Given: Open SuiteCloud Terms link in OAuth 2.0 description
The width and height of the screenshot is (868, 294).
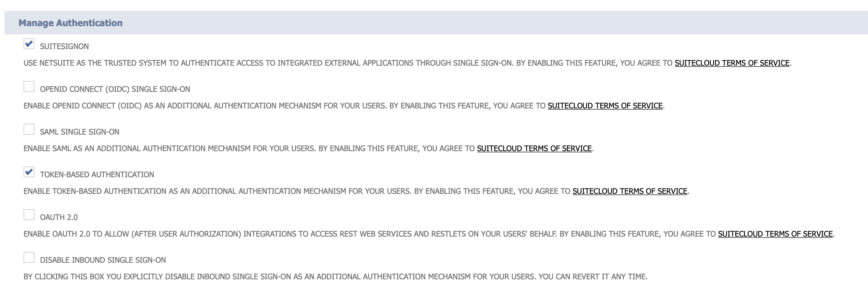Looking at the screenshot, I should point(775,234).
